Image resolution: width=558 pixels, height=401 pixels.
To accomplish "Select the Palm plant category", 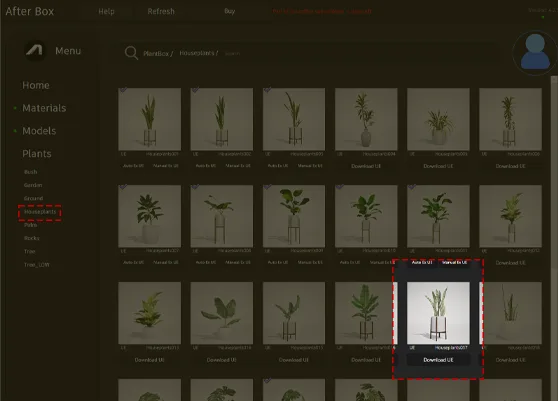I will point(31,225).
